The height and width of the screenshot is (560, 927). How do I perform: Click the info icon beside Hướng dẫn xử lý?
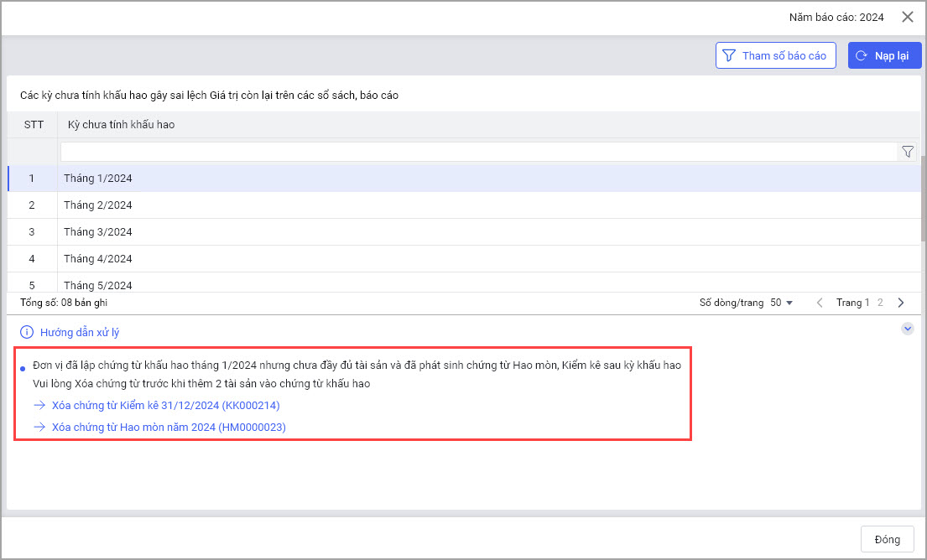[x=26, y=332]
